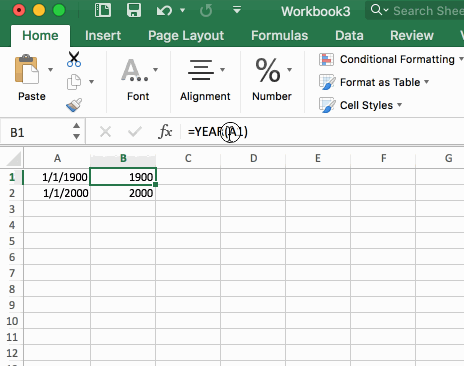Expand the Number group dropdown arrow
Viewport: 464px width, 366px height.
[289, 70]
